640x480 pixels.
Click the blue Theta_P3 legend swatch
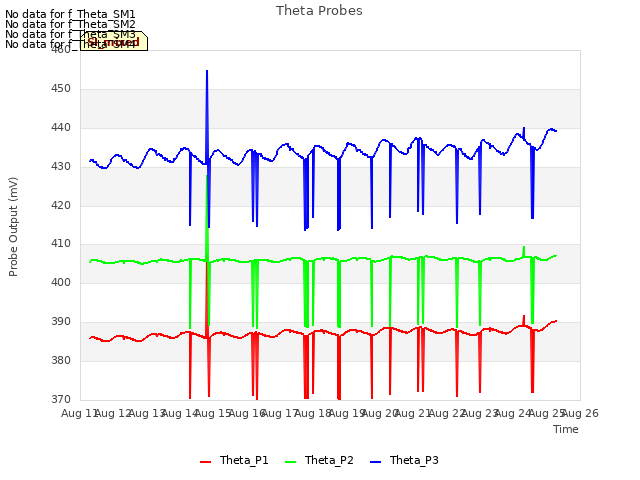tap(375, 462)
